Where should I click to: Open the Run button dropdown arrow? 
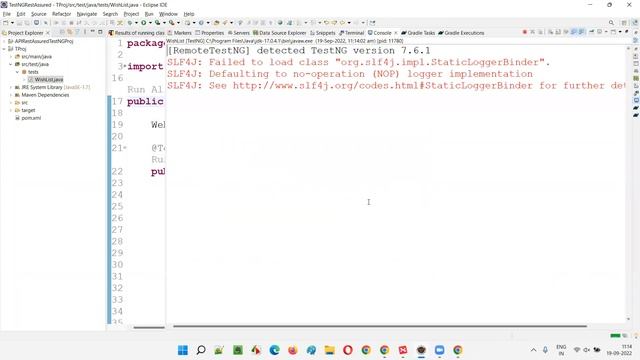pos(150,23)
